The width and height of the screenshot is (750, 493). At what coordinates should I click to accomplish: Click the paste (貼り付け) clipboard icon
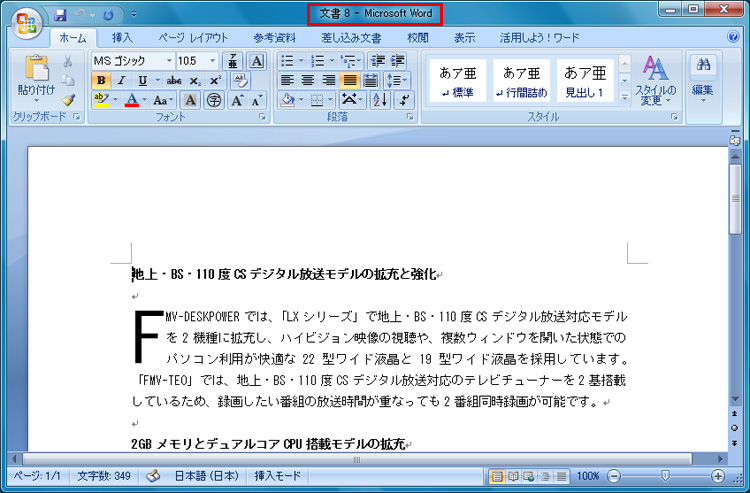(37, 67)
